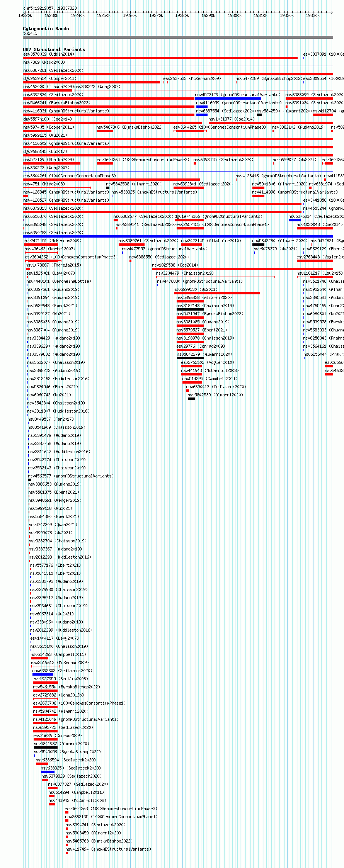
Task: Select nsv5901306 (Almarri2020) variant
Action: (x=280, y=184)
